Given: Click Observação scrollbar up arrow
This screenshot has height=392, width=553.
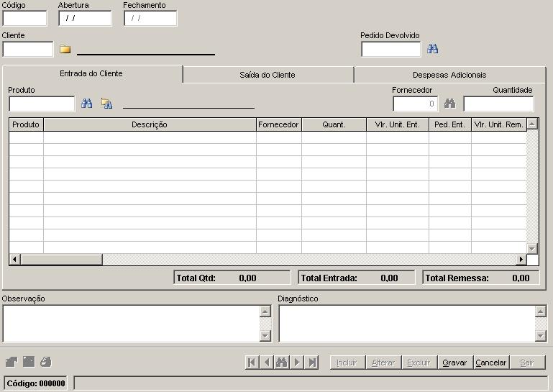Looking at the screenshot, I should click(265, 311).
